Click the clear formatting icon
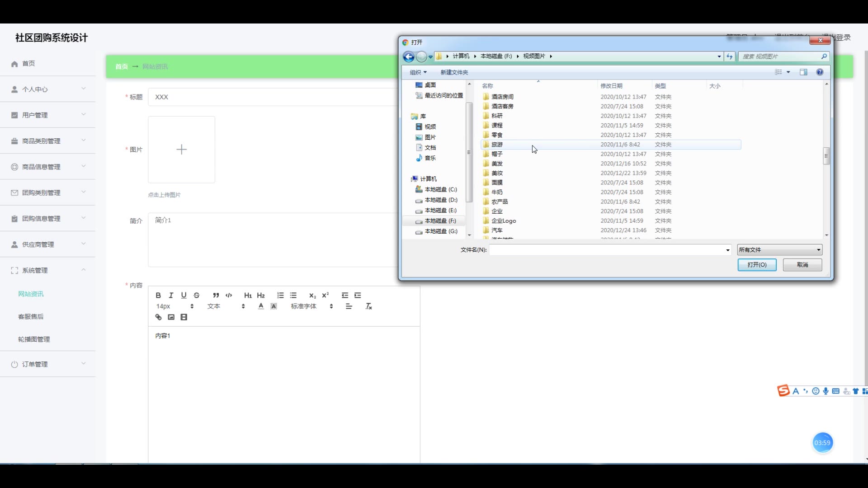868x488 pixels. point(368,306)
